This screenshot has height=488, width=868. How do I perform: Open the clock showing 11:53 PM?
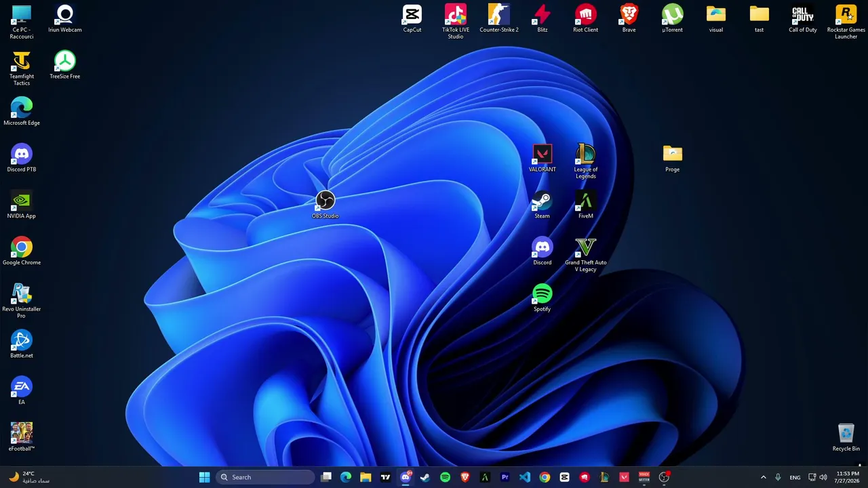tap(848, 477)
